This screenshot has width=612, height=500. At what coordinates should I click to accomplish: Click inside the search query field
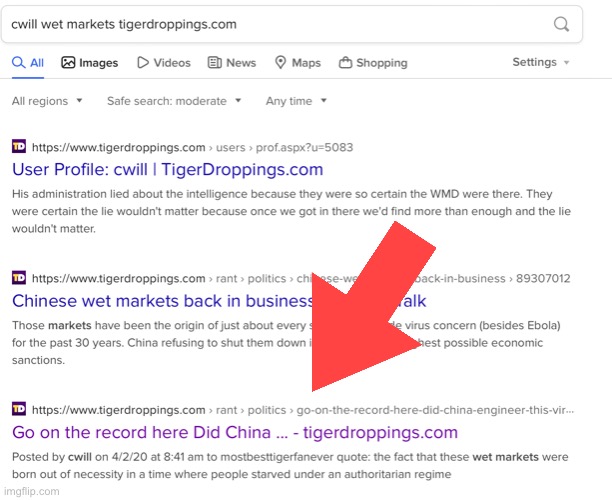(280, 24)
